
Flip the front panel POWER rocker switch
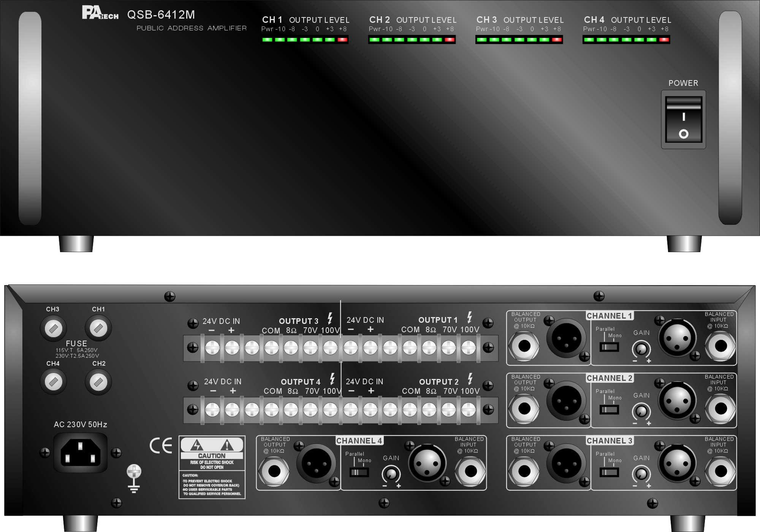point(683,119)
